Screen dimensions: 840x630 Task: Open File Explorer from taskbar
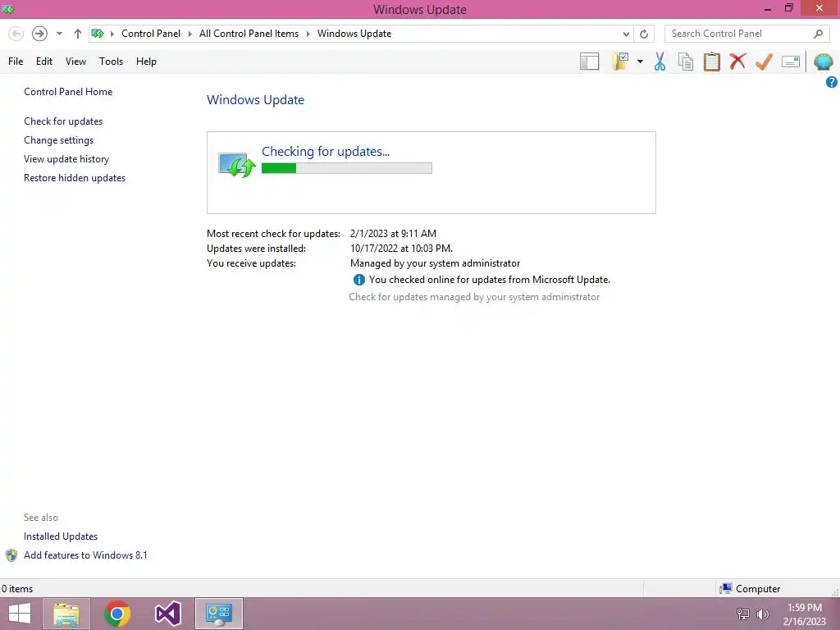point(66,614)
